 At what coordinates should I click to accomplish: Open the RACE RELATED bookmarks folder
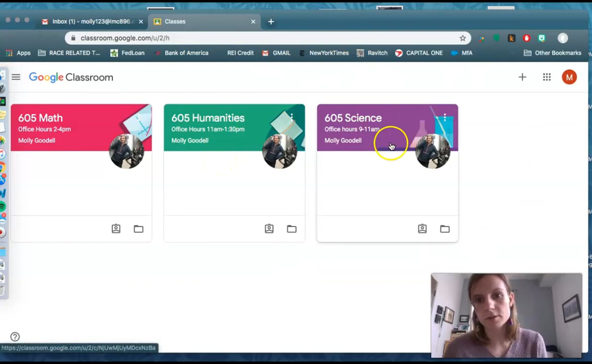69,53
